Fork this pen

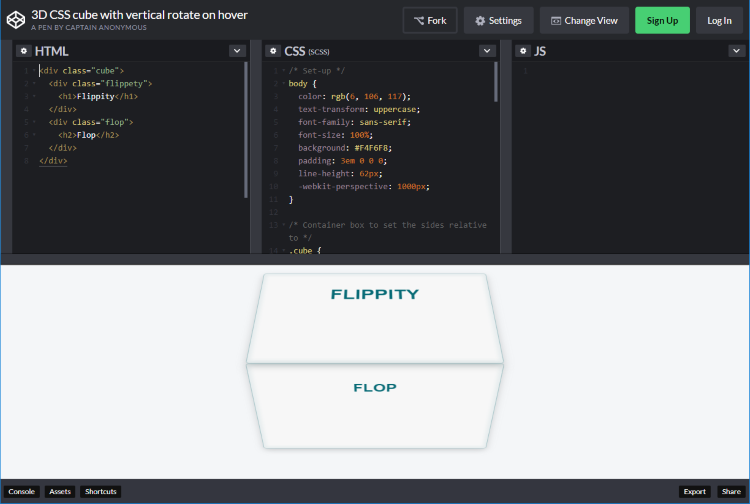point(430,20)
